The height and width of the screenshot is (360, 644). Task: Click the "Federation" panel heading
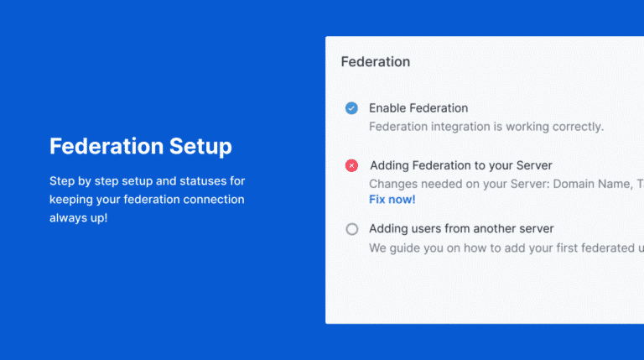pyautogui.click(x=376, y=62)
